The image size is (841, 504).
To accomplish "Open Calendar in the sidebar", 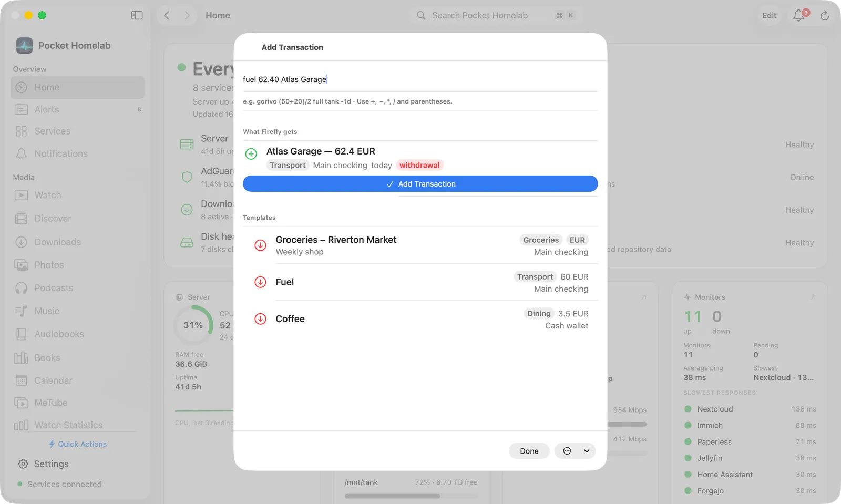I will pyautogui.click(x=78, y=380).
